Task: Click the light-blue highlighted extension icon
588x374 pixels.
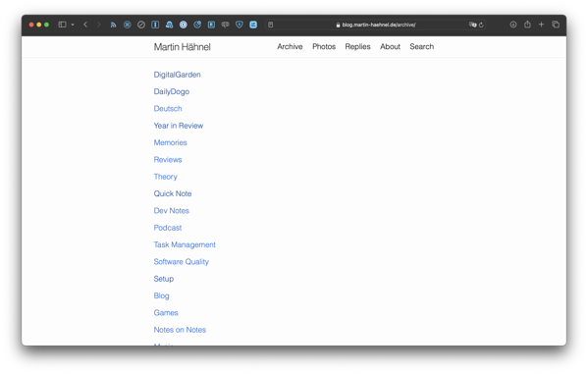Action: click(x=253, y=25)
